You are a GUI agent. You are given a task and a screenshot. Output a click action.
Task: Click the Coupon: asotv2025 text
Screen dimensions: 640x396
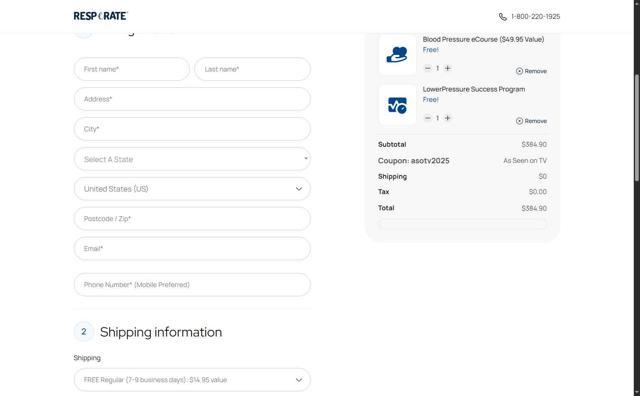[413, 160]
